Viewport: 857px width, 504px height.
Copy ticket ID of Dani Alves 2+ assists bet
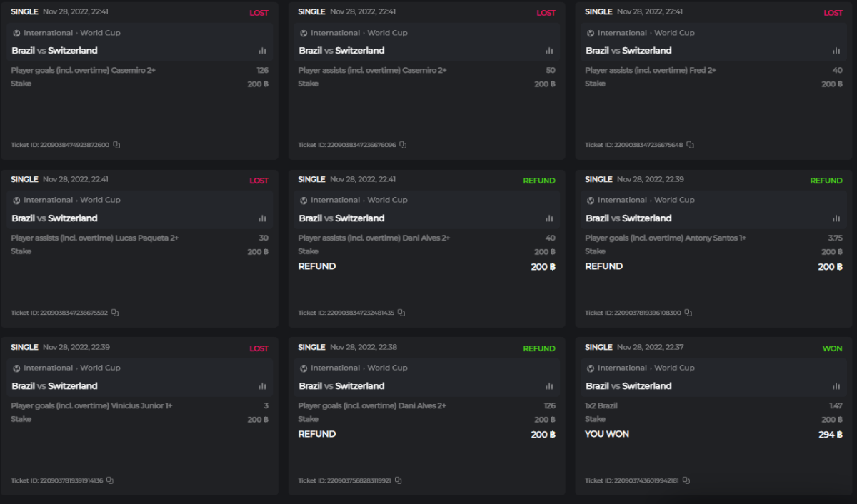tap(401, 313)
